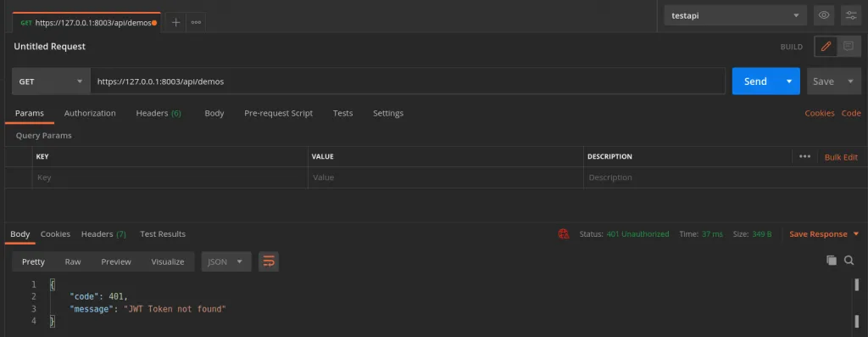This screenshot has height=337, width=868.
Task: Select the Params tab
Action: click(x=30, y=113)
